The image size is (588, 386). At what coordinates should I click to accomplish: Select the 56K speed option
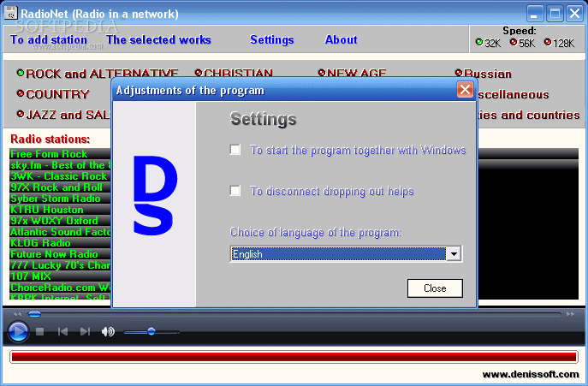click(514, 42)
